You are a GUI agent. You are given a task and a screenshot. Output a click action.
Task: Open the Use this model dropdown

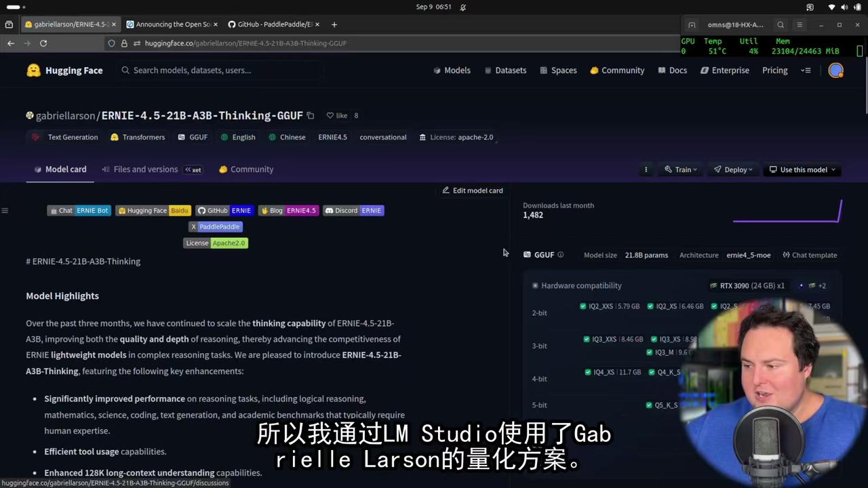(802, 169)
